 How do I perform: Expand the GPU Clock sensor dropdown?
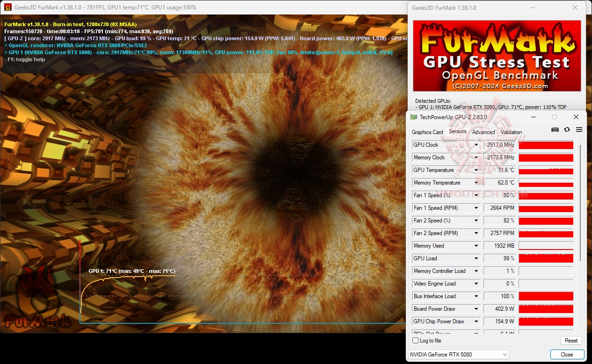476,145
